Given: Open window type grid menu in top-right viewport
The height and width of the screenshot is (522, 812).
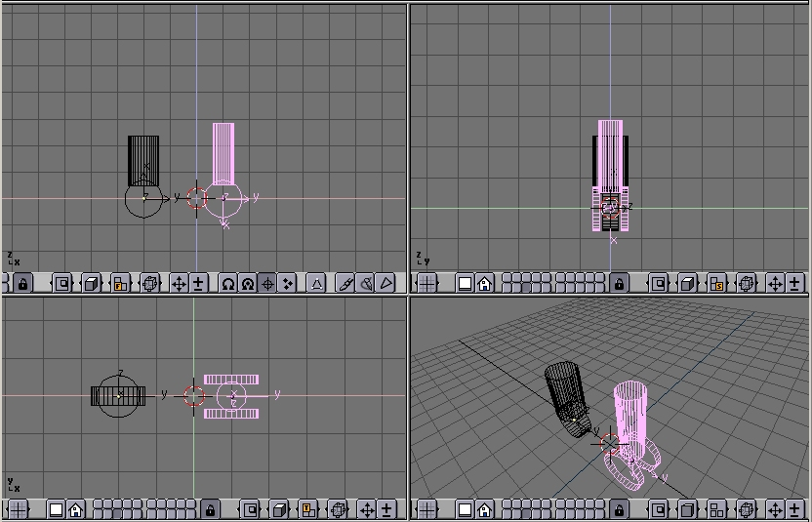Looking at the screenshot, I should 426,283.
